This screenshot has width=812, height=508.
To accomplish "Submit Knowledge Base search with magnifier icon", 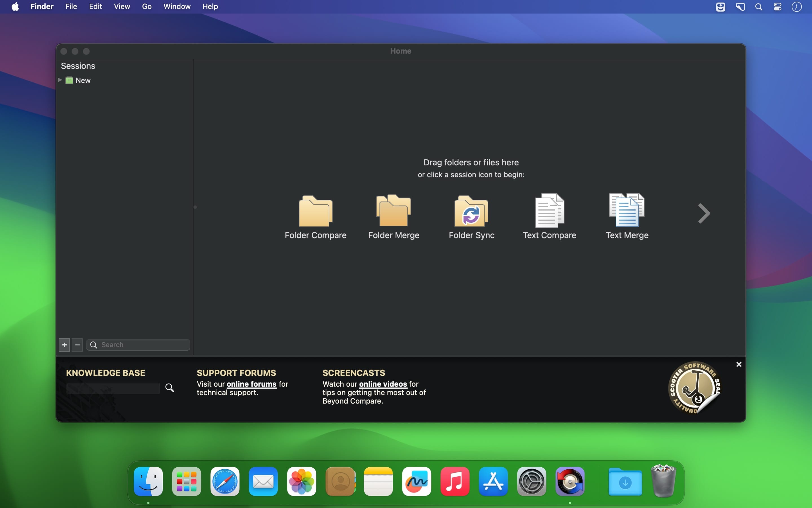I will point(170,388).
